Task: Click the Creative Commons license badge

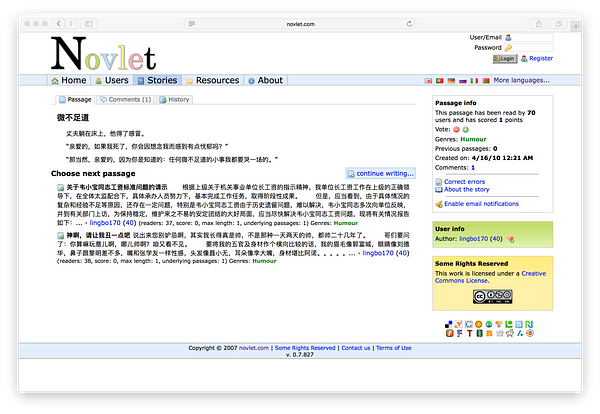Action: coord(492,297)
